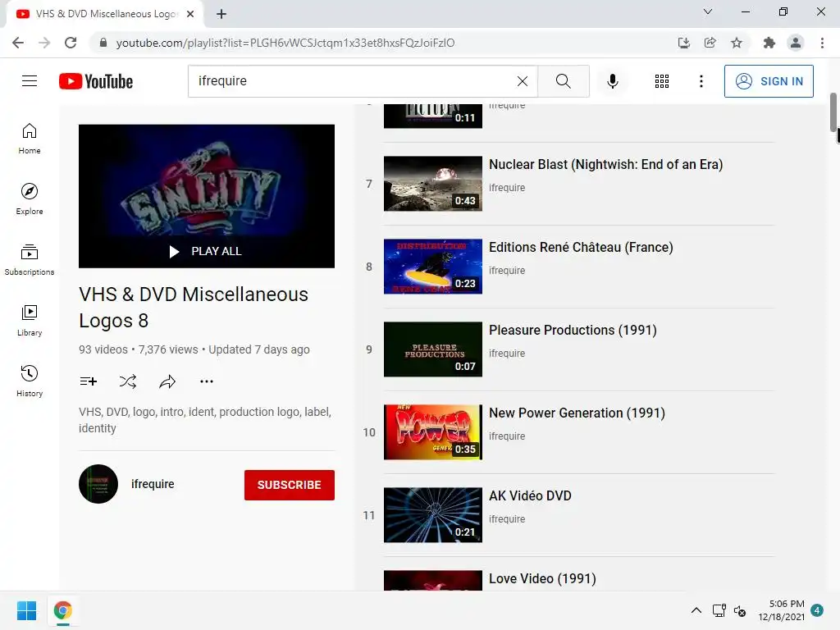Open playlist more-actions ellipsis
Viewport: 840px width, 630px height.
point(206,381)
